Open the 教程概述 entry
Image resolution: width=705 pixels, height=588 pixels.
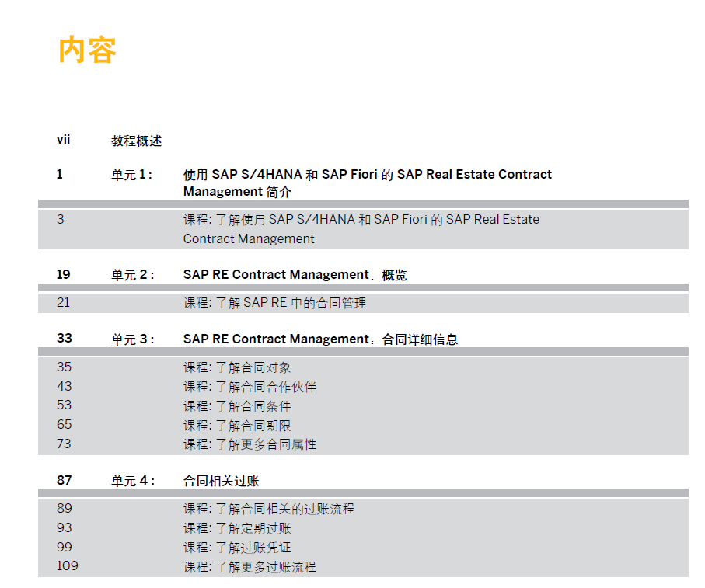click(136, 141)
